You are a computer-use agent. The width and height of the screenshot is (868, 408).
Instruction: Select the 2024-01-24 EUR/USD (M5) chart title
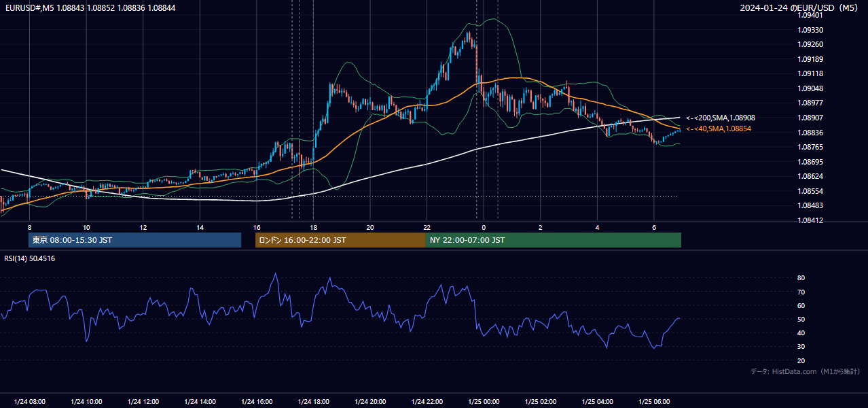tap(799, 7)
